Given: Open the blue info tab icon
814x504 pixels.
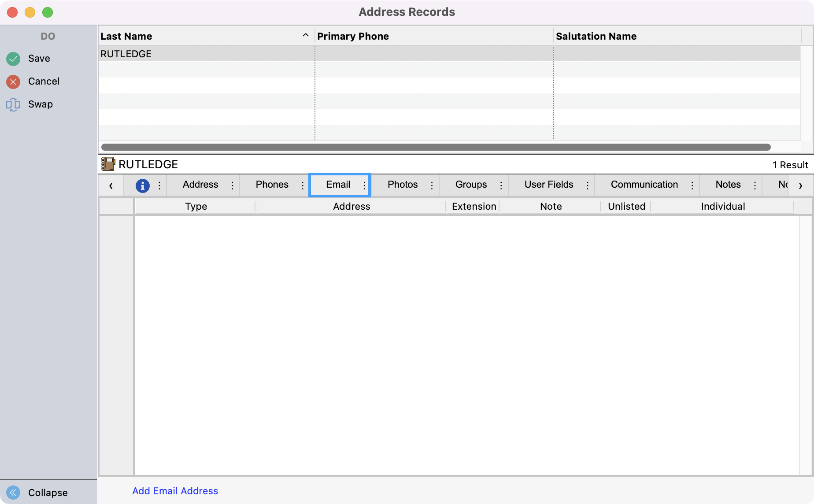Looking at the screenshot, I should tap(142, 185).
